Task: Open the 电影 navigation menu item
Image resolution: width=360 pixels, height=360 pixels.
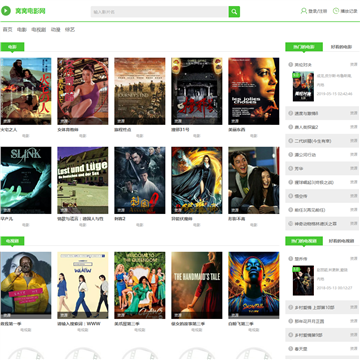Action: coord(22,30)
